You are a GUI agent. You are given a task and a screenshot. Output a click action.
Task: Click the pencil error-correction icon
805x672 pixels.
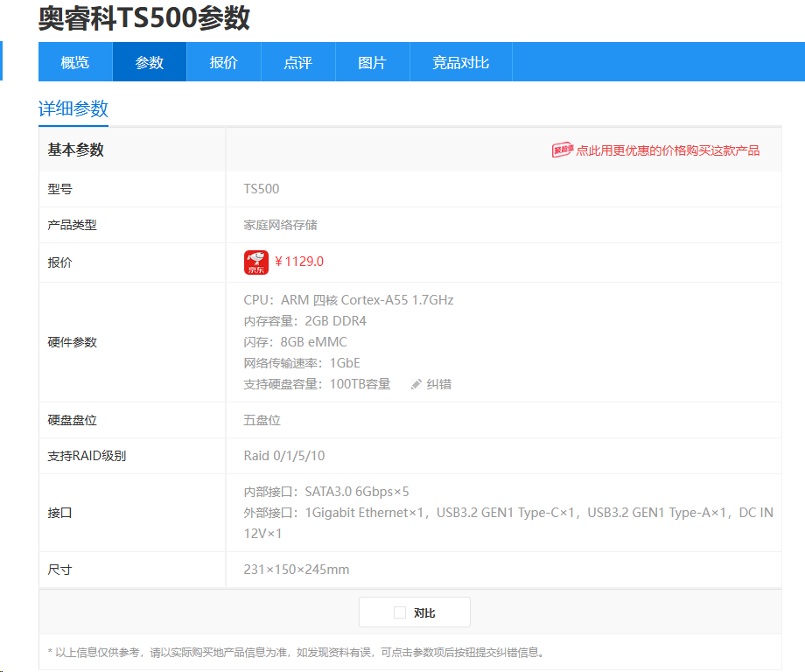pyautogui.click(x=416, y=384)
